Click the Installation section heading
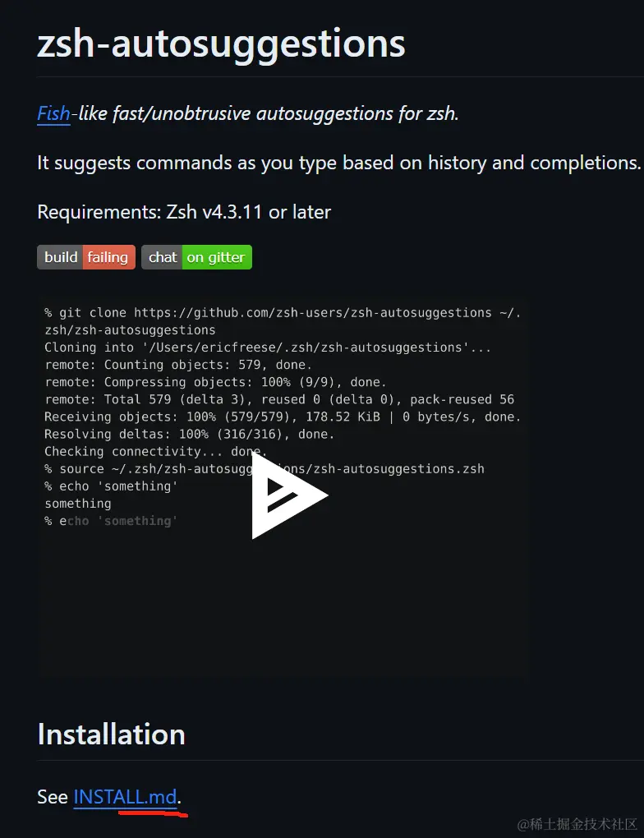This screenshot has width=644, height=838. pos(111,734)
